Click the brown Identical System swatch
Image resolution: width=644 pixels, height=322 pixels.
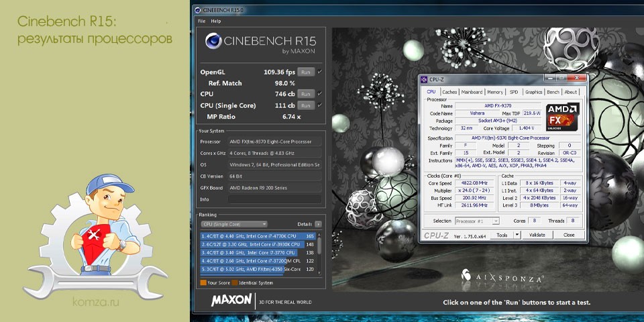coord(235,282)
